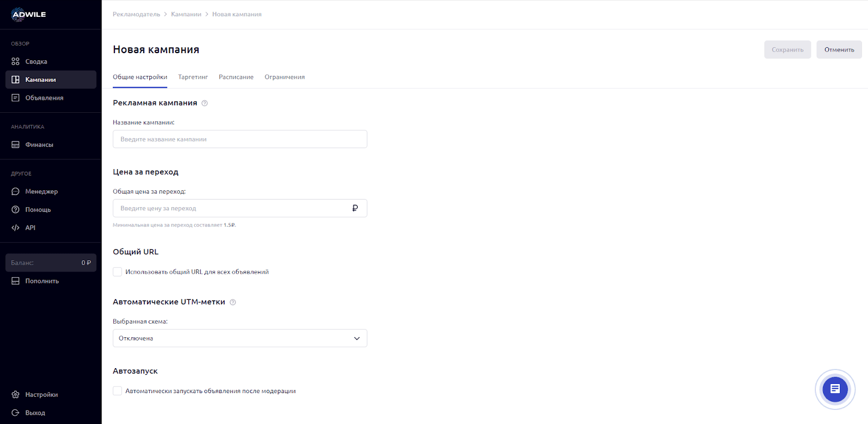The width and height of the screenshot is (868, 424).
Task: Open the Сводка dashboard icon
Action: [16, 62]
